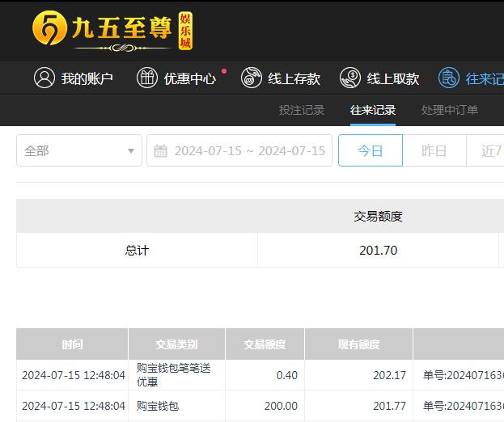This screenshot has width=504, height=422.
Task: Select the 往来记录 sub-tab
Action: [373, 110]
